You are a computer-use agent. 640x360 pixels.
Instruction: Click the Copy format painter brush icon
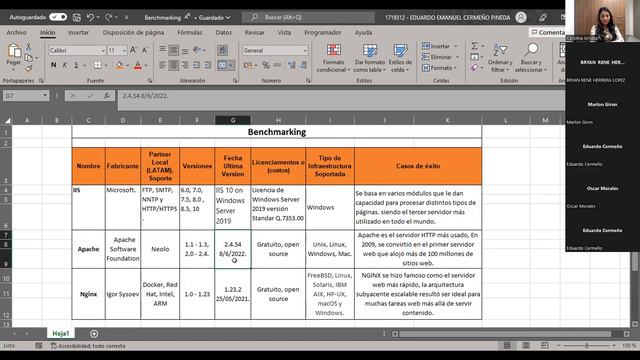29,68
